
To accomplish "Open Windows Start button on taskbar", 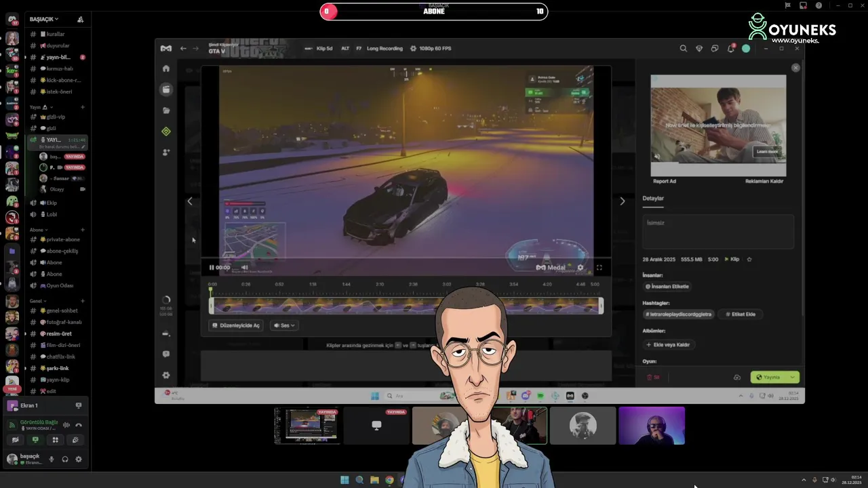I will [344, 480].
